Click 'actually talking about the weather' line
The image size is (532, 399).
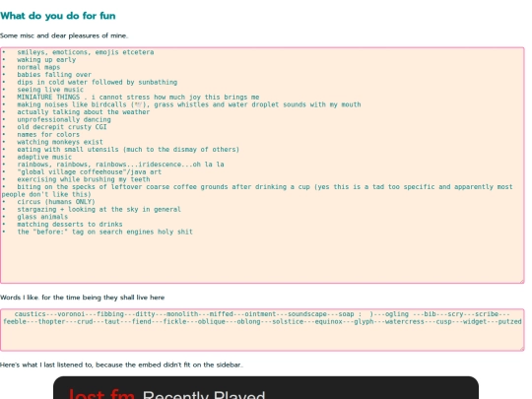[x=84, y=112]
